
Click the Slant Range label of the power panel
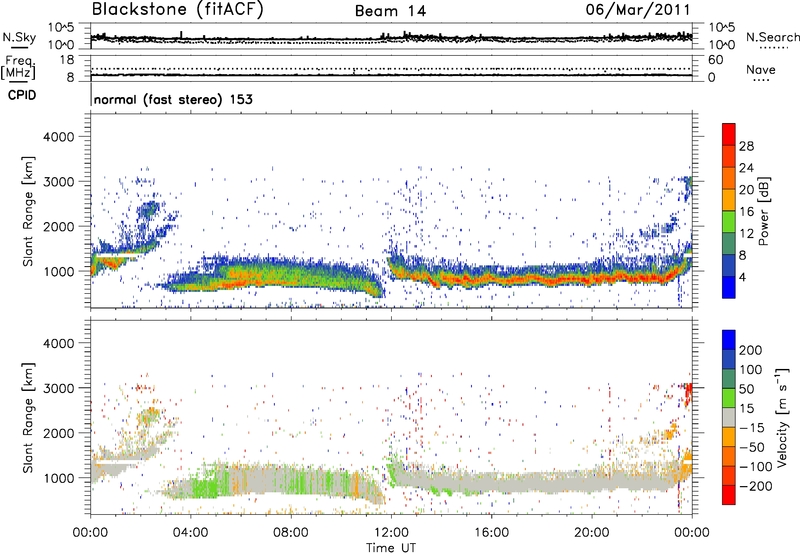click(28, 211)
